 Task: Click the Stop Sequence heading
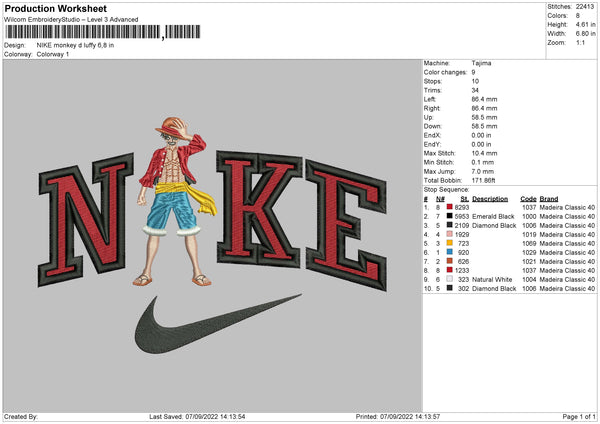(446, 190)
